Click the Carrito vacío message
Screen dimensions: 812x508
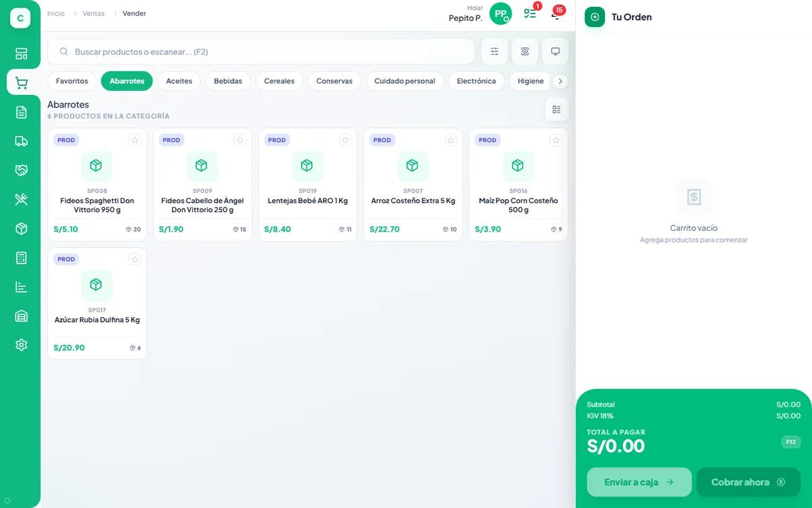click(x=694, y=228)
